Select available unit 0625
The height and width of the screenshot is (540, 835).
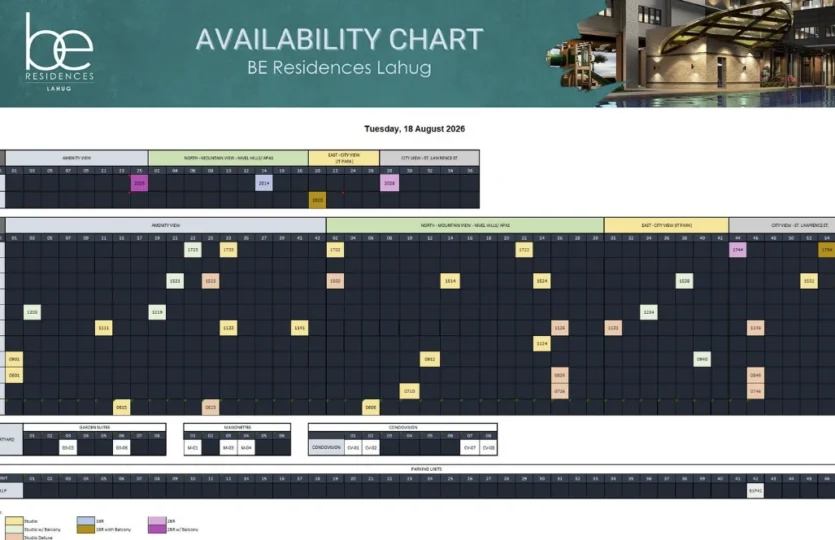pos(211,407)
